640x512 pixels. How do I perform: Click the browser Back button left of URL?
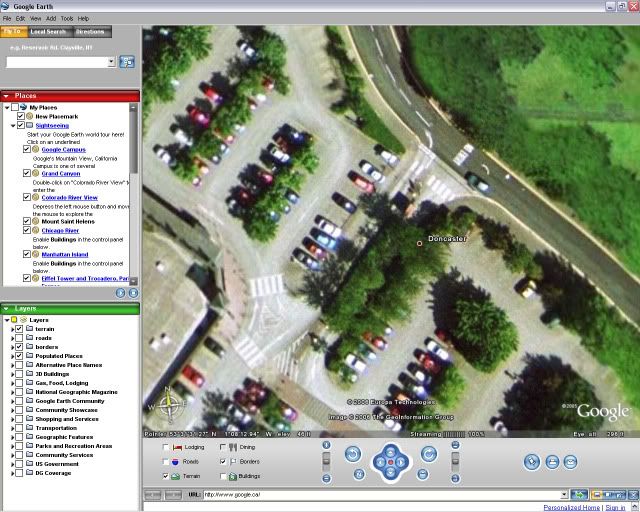click(153, 495)
